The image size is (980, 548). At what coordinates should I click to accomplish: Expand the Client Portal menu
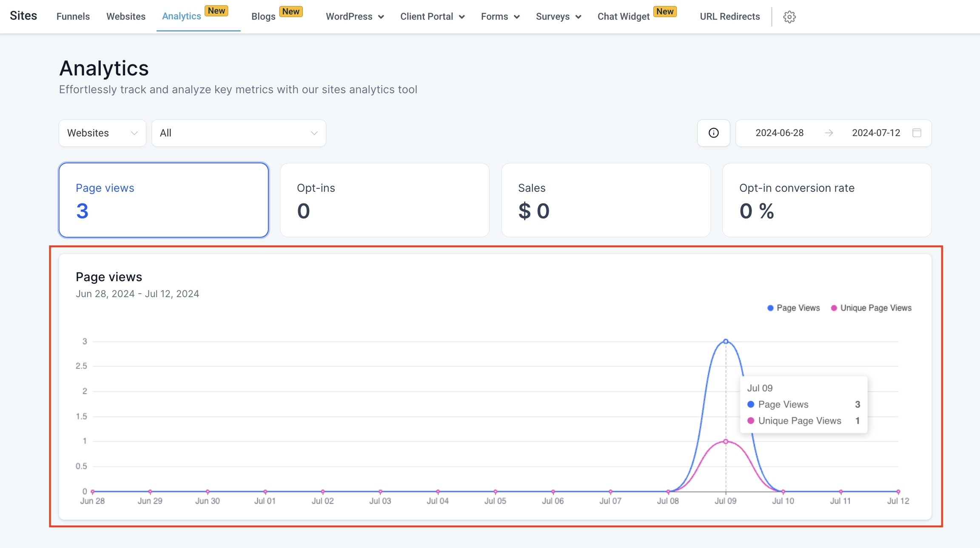(432, 17)
